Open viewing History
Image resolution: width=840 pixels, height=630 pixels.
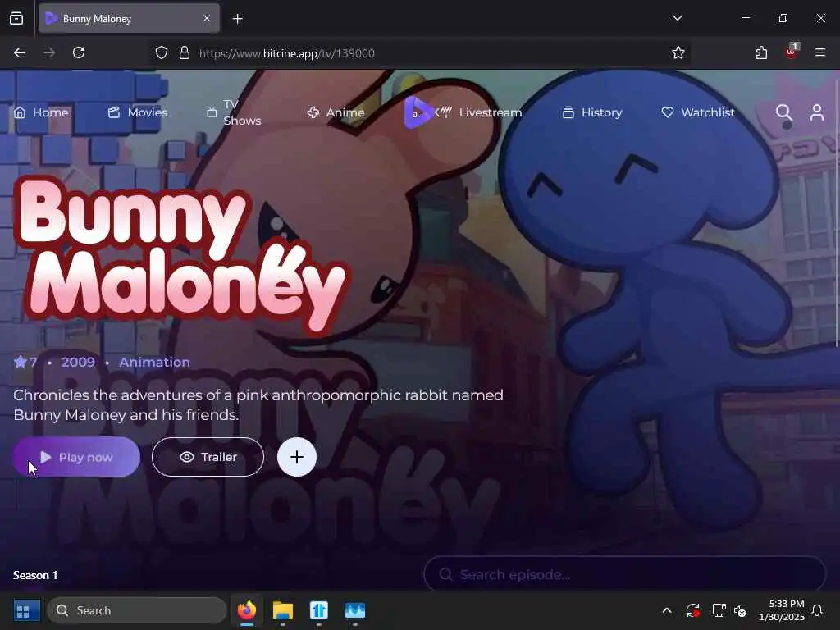[592, 112]
